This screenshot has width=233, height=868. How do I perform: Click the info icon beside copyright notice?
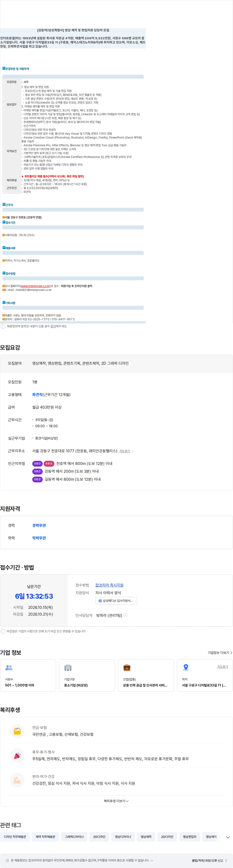point(8,860)
